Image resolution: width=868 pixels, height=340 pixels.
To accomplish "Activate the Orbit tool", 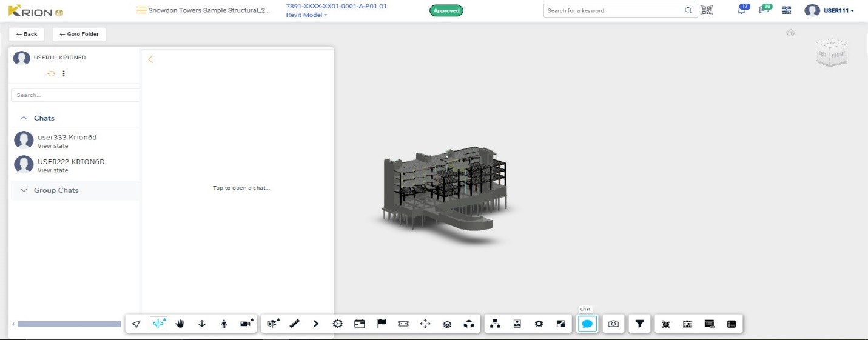I will pos(159,324).
